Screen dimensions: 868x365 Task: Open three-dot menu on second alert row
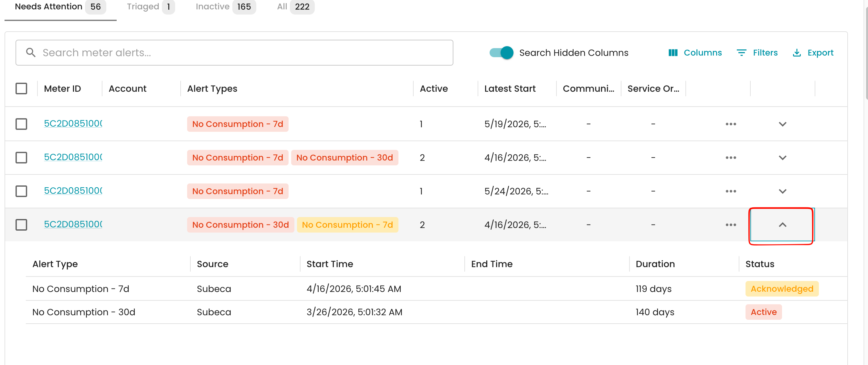click(731, 158)
